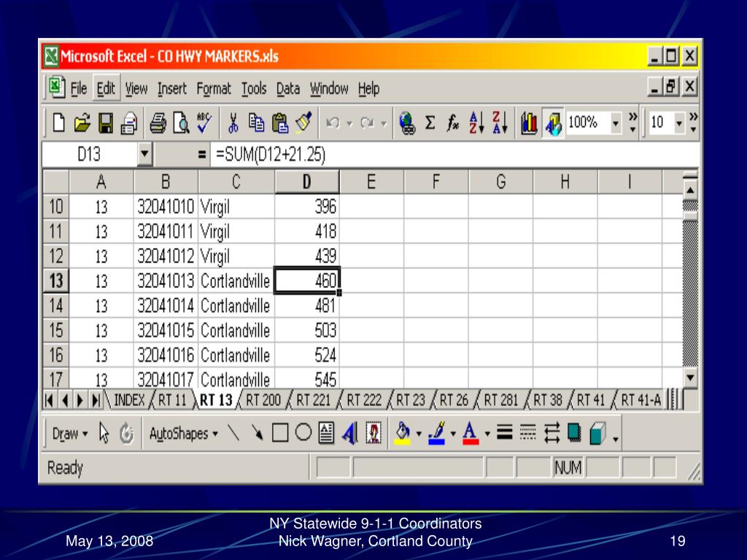Screen dimensions: 747x560
Task: Apply the blue Line Color brush
Action: coord(436,433)
